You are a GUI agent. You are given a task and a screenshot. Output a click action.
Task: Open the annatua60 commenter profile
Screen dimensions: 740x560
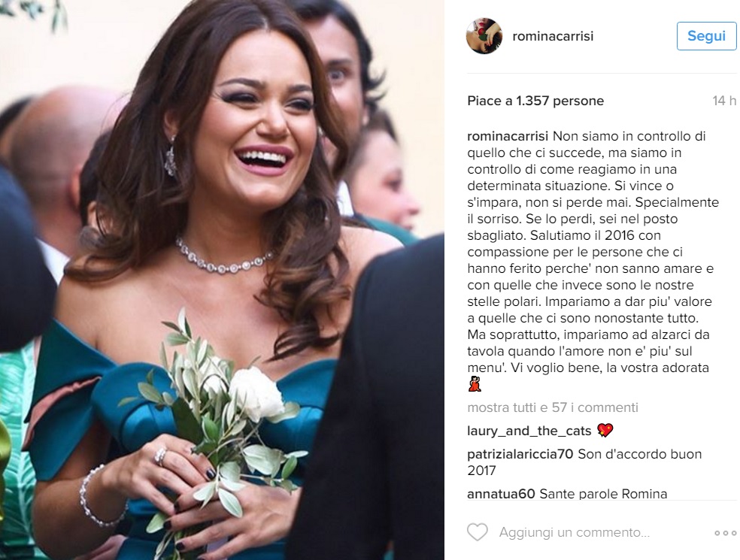(501, 494)
